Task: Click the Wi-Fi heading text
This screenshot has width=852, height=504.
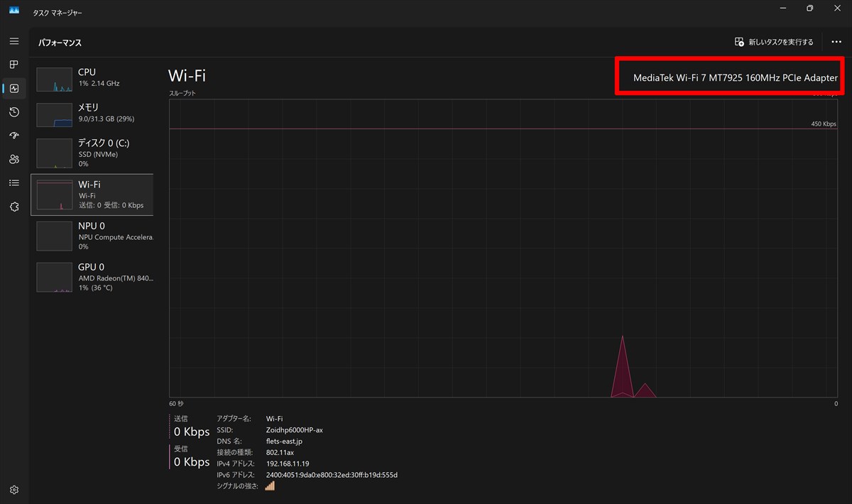Action: pyautogui.click(x=187, y=76)
